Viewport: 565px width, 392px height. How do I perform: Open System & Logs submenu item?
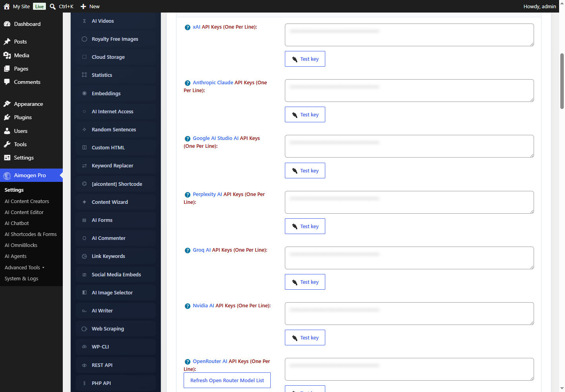point(22,278)
